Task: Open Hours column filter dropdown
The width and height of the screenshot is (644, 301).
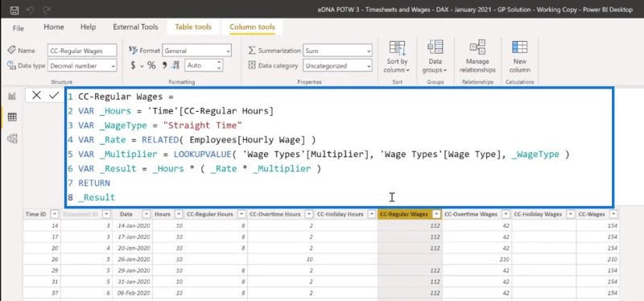Action: pos(178,214)
